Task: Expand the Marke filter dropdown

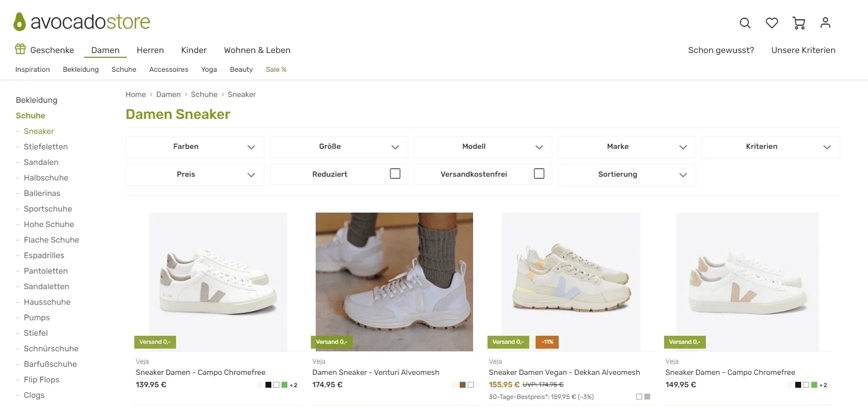Action: [x=627, y=147]
